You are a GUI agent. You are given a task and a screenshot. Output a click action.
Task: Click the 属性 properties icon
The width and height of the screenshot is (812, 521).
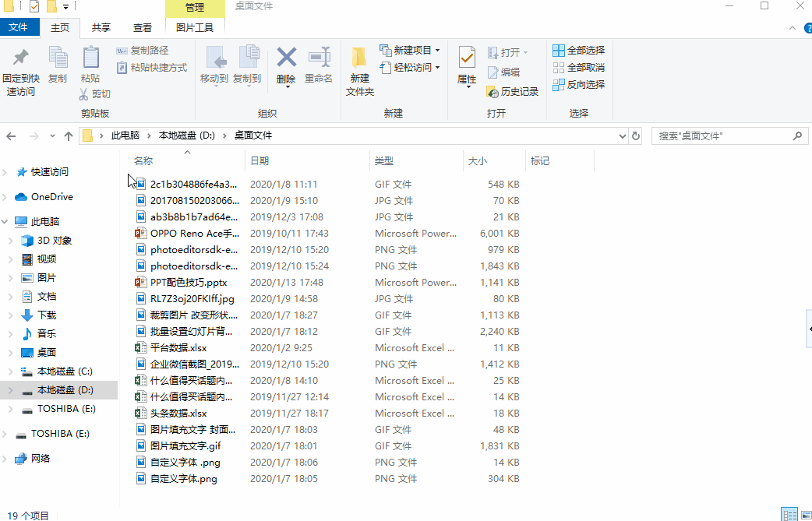coord(467,58)
